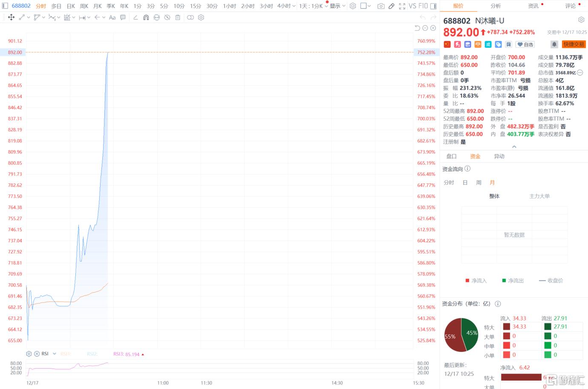Screen dimensions: 588x389
Task: Toggle the right quote panel
Action: [433, 6]
